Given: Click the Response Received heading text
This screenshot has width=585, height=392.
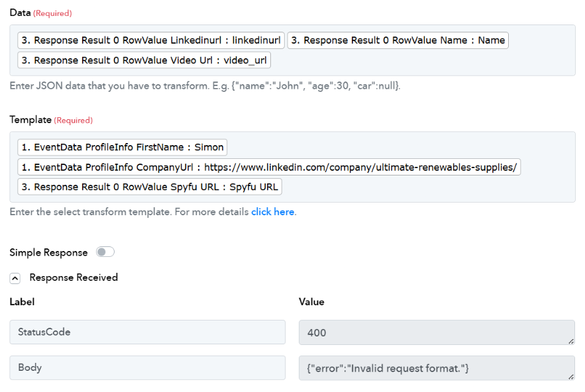Looking at the screenshot, I should point(74,277).
